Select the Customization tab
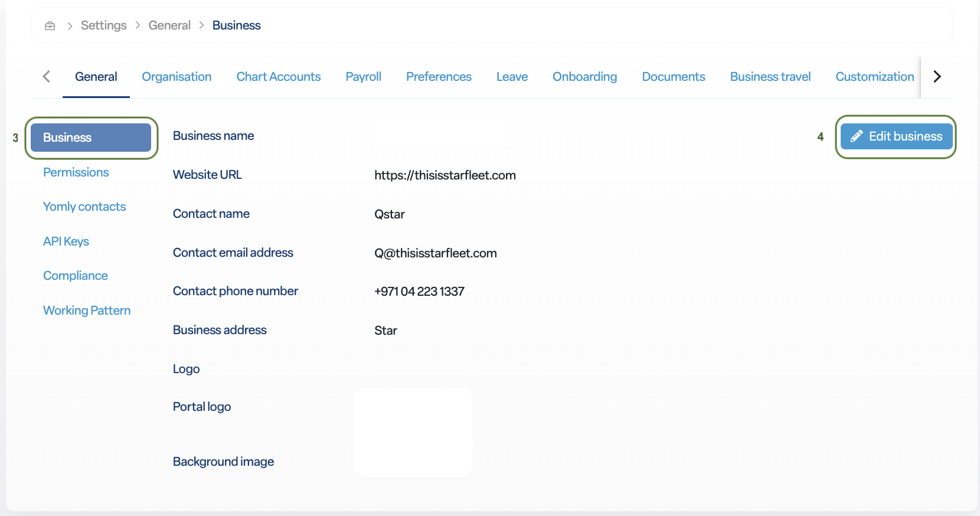Viewport: 980px width, 516px height. pyautogui.click(x=874, y=77)
